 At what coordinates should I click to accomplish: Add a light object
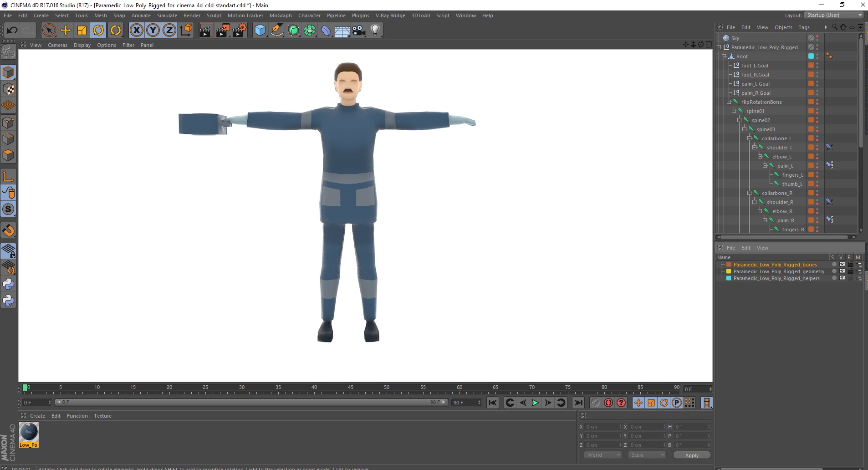(375, 31)
